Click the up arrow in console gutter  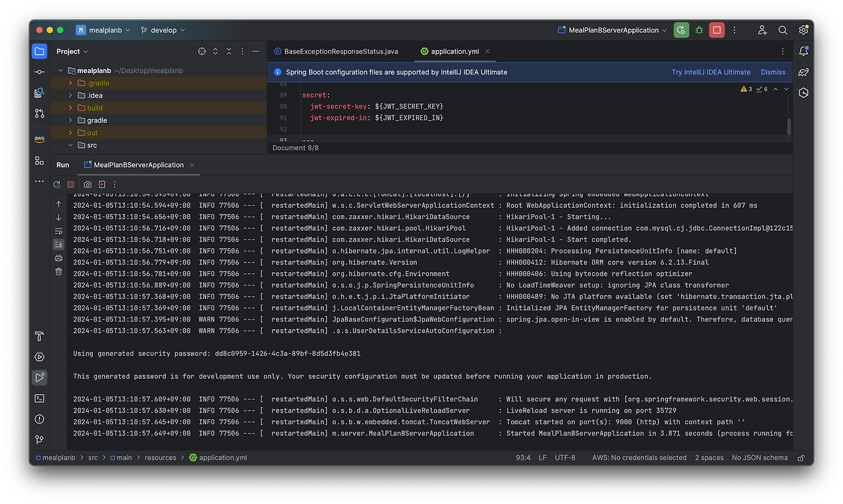tap(59, 205)
